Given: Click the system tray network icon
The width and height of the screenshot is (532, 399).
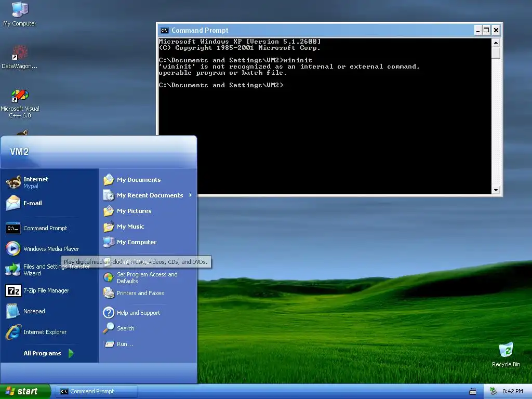Looking at the screenshot, I should 493,391.
